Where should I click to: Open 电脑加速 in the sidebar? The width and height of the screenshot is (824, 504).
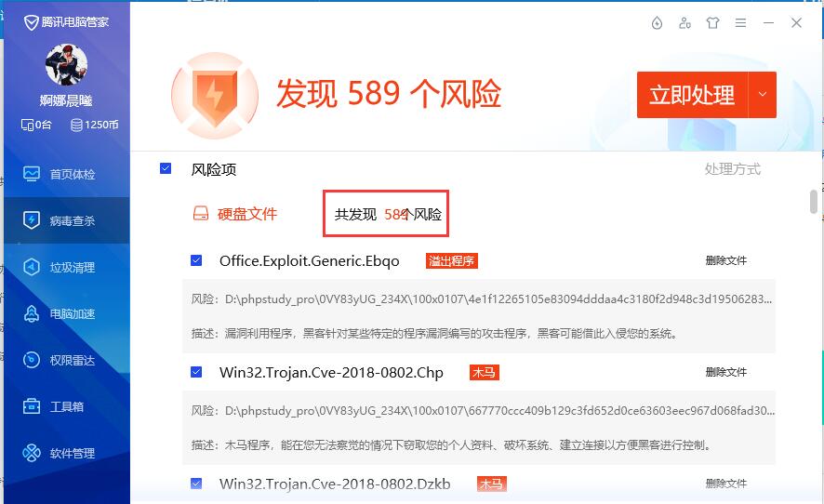(x=67, y=313)
